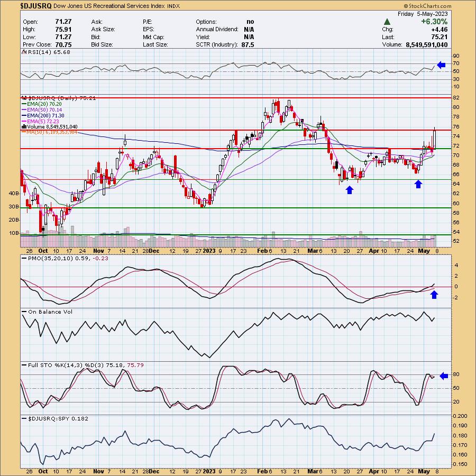The height and width of the screenshot is (476, 476).
Task: Click the 82 price axis label
Action: [x=456, y=98]
